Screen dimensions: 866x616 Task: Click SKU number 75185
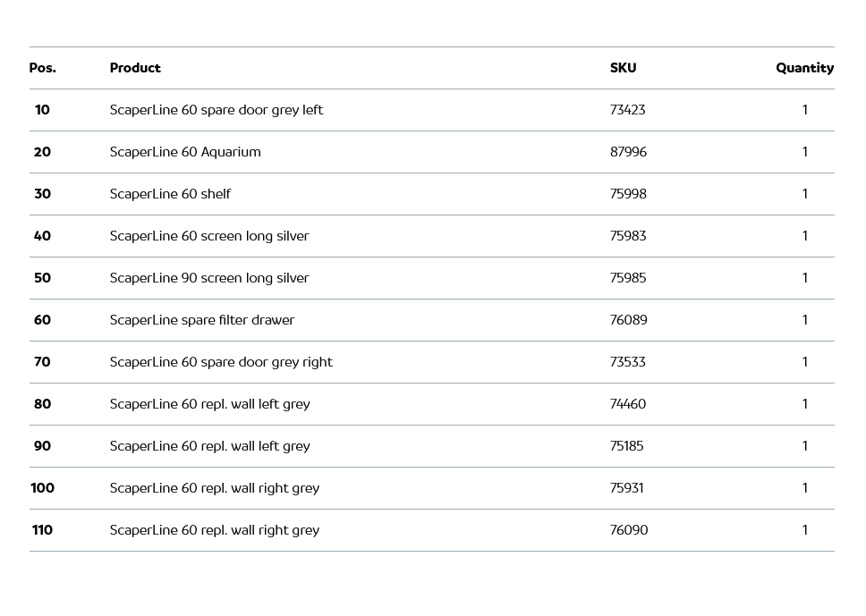click(x=626, y=446)
